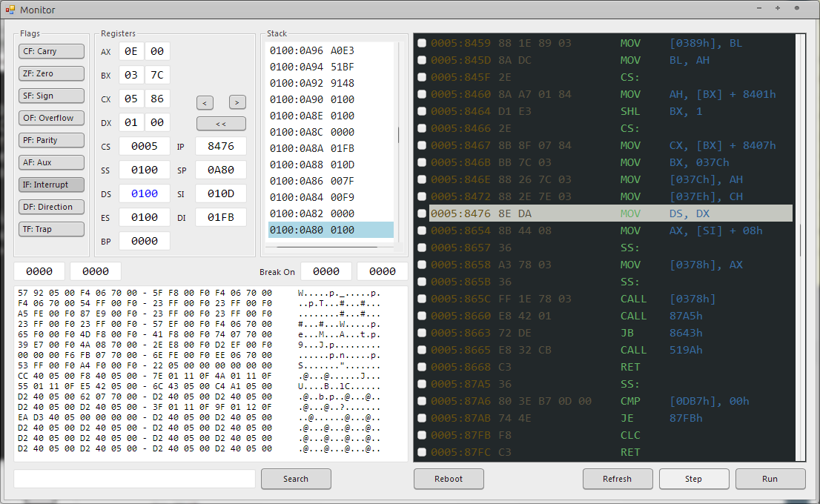Check breakpoint box for MOV DS, DX line
The image size is (820, 504).
422,213
